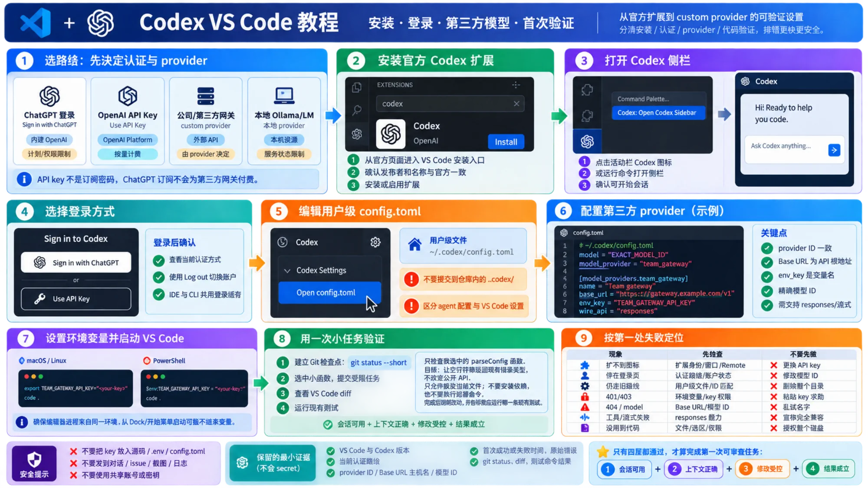Select the ChatGPT 登录 card logo

click(x=49, y=96)
